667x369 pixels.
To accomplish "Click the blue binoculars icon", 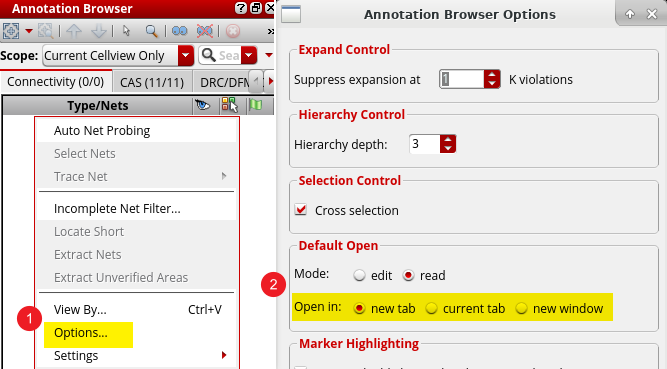I will click(x=180, y=31).
